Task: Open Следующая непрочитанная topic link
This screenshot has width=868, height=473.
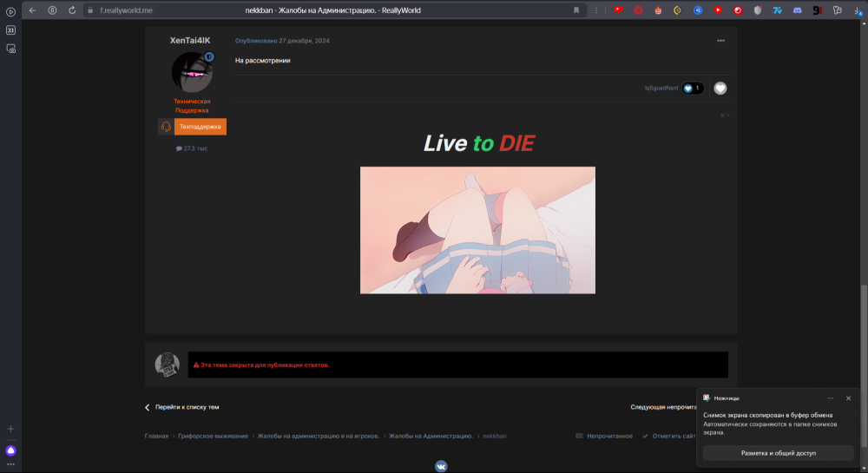Action: click(663, 407)
